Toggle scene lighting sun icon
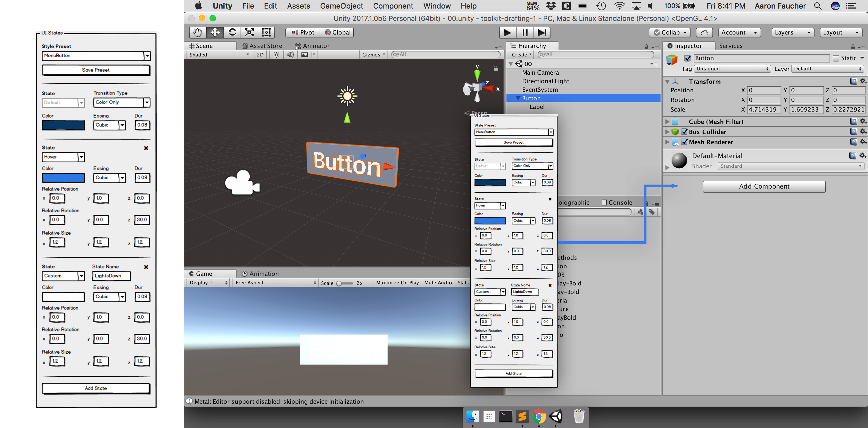Viewport: 868px width, 428px height. [x=276, y=55]
